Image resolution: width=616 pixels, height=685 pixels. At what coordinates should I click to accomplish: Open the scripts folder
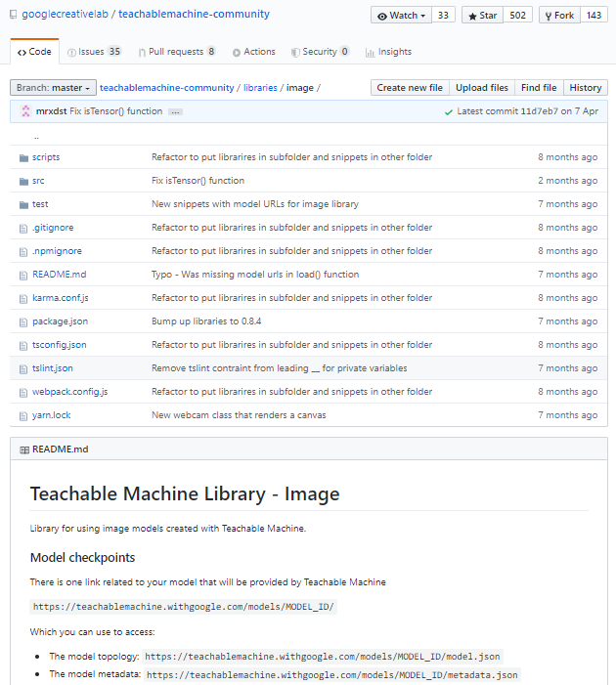(x=46, y=157)
